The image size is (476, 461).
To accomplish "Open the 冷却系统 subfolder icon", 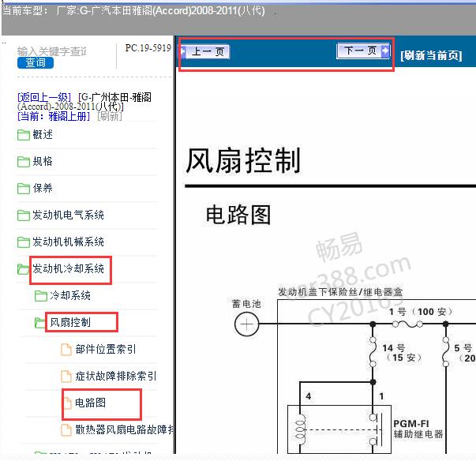I will (41, 296).
